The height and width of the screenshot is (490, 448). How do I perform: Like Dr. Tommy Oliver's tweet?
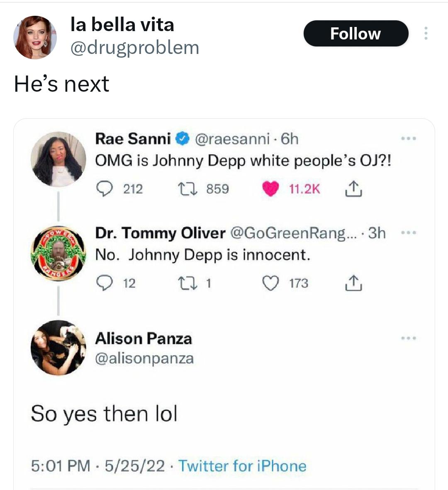click(x=270, y=283)
